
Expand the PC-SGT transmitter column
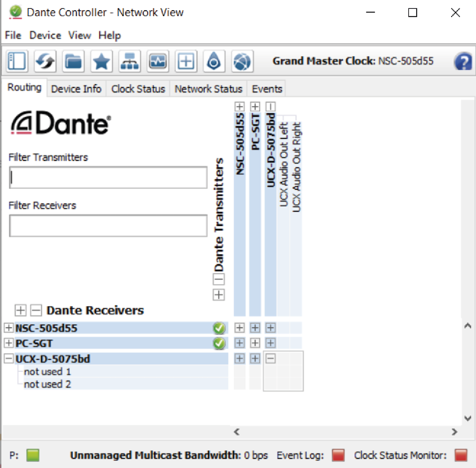point(255,107)
